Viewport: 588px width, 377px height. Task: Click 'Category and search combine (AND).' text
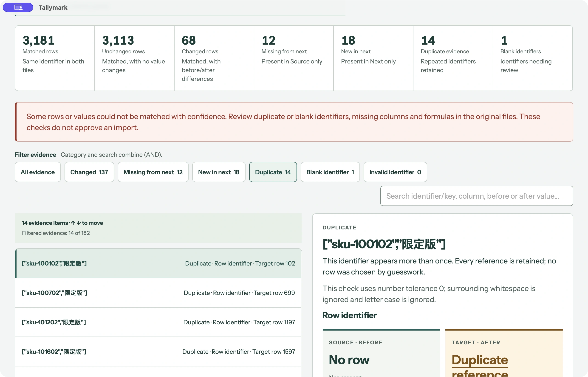[112, 155]
